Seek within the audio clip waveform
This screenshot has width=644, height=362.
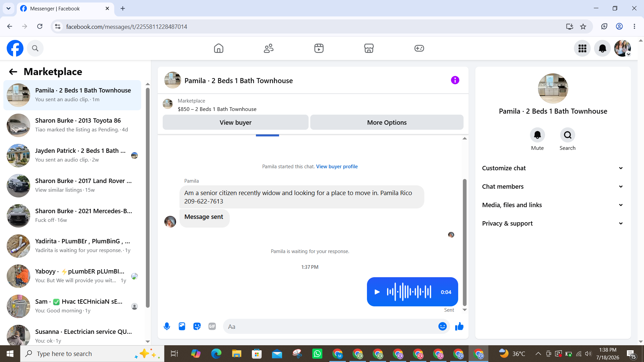pos(409,292)
